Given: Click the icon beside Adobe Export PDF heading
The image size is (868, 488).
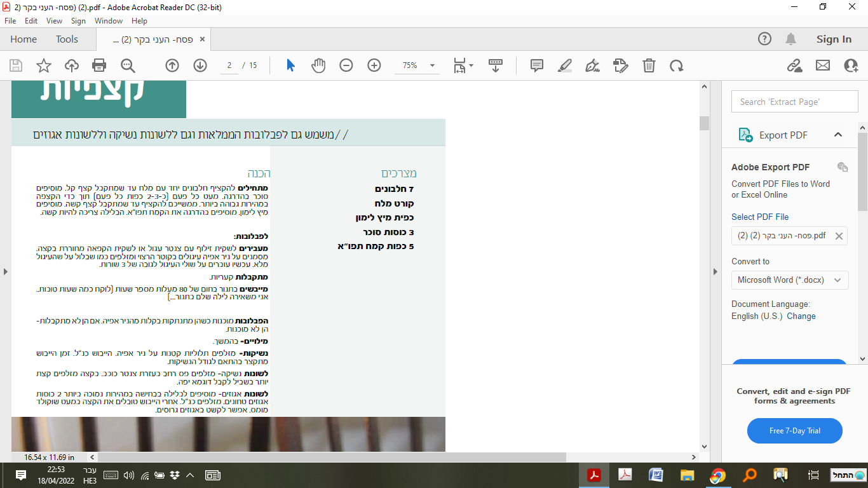Looking at the screenshot, I should coord(843,167).
